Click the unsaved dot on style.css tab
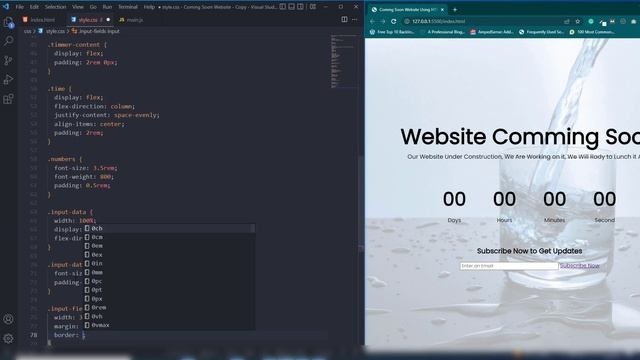Image resolution: width=640 pixels, height=360 pixels. (x=108, y=20)
